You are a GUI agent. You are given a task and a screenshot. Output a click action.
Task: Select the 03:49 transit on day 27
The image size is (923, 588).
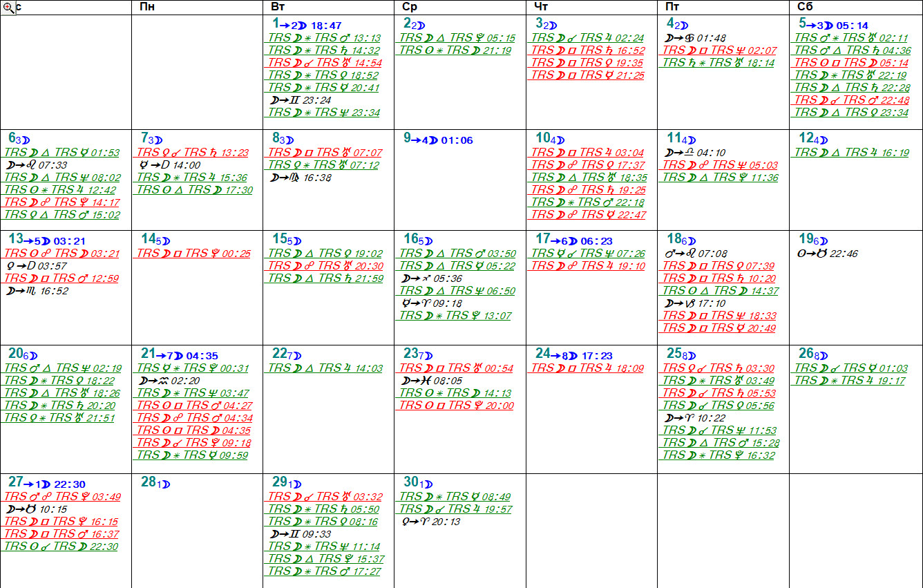coord(62,497)
